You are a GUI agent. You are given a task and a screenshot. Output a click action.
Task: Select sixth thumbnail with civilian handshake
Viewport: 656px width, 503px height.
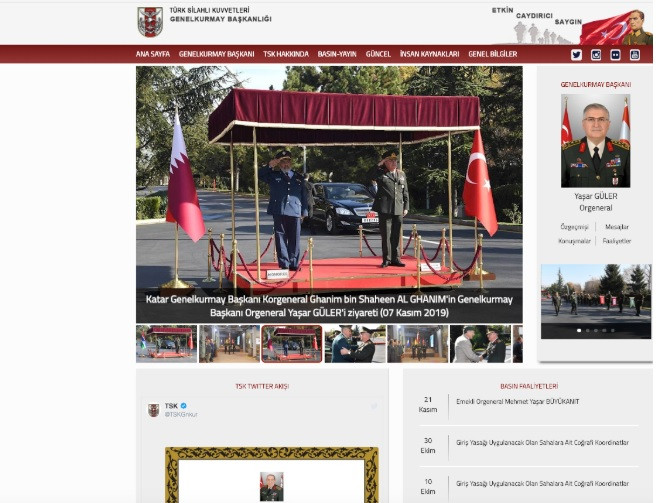(x=480, y=344)
